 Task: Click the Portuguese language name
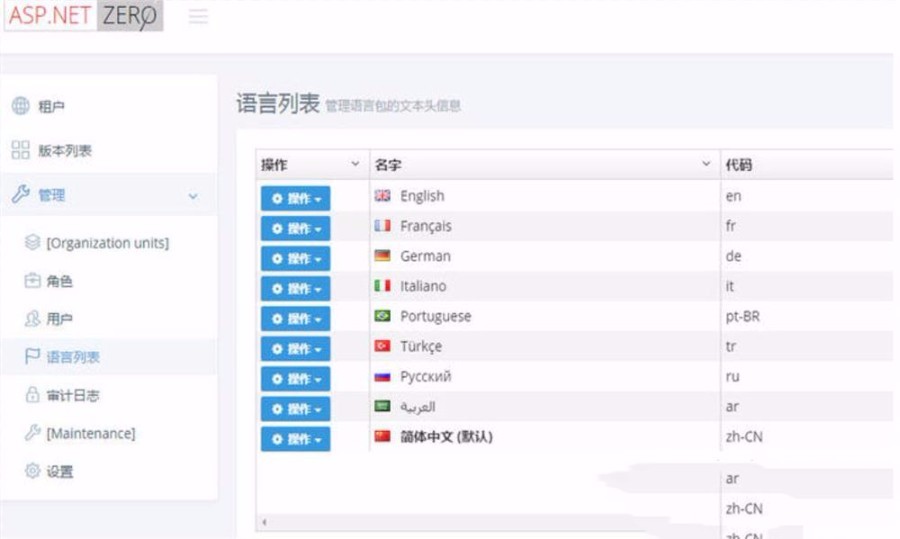436,316
